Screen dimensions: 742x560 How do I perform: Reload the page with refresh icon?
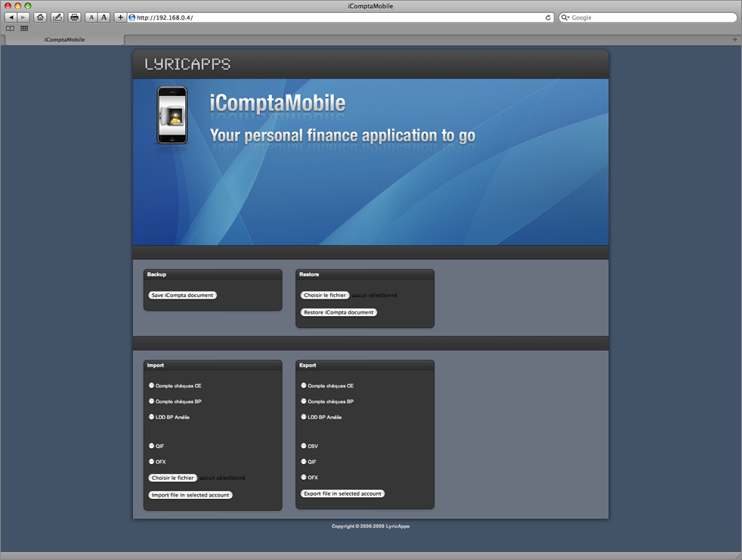(549, 17)
